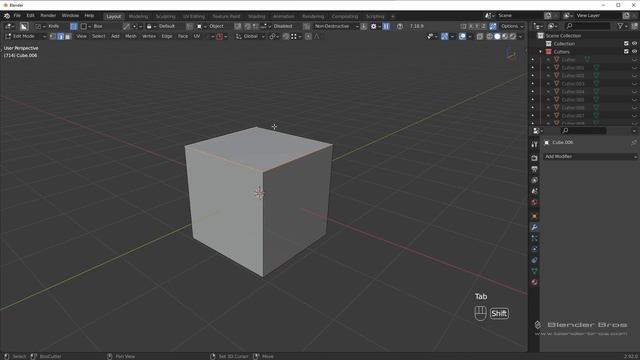Click the BoxCutter help question icon

point(400,26)
